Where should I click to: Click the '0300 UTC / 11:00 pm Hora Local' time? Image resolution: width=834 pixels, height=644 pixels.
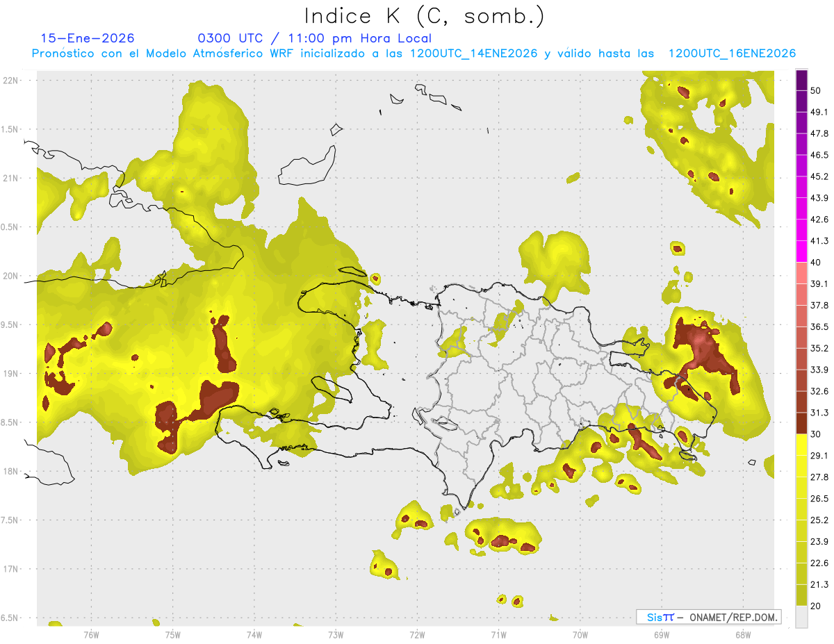315,38
